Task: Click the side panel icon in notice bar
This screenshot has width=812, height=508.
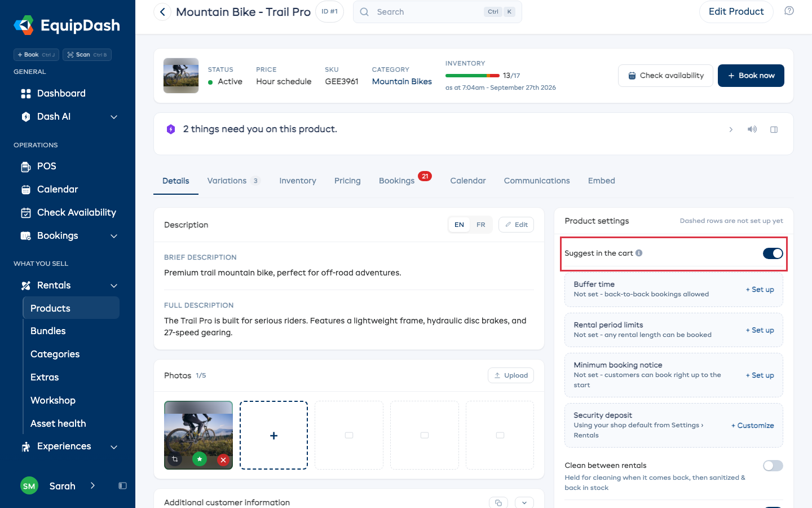Action: coord(774,129)
